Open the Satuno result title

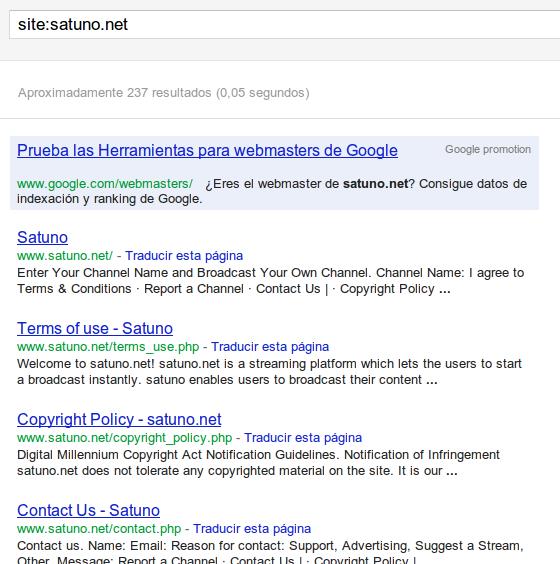pyautogui.click(x=42, y=237)
